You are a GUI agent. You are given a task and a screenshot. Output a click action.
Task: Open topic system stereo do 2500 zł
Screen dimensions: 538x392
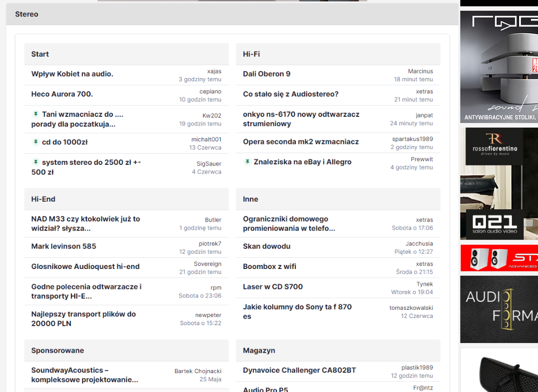86,167
